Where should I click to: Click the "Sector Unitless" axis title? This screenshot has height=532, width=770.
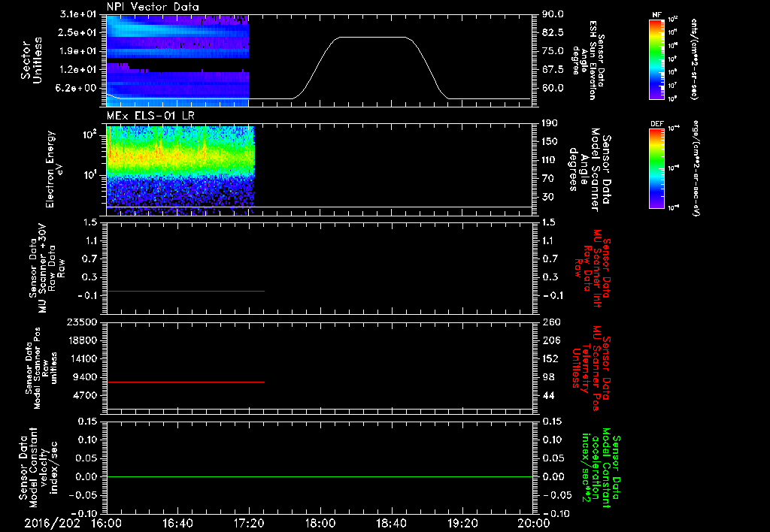tap(32, 60)
